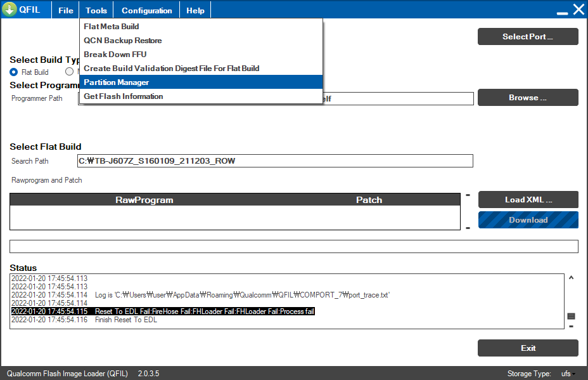Click the QFIL green download logo icon
The width and height of the screenshot is (588, 380).
[10, 10]
